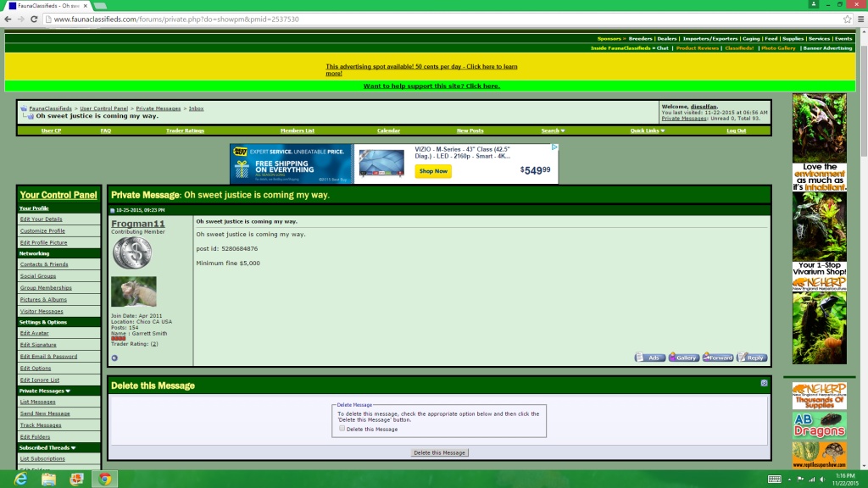Open the Members List nav item
This screenshot has height=488, width=868.
coord(298,130)
